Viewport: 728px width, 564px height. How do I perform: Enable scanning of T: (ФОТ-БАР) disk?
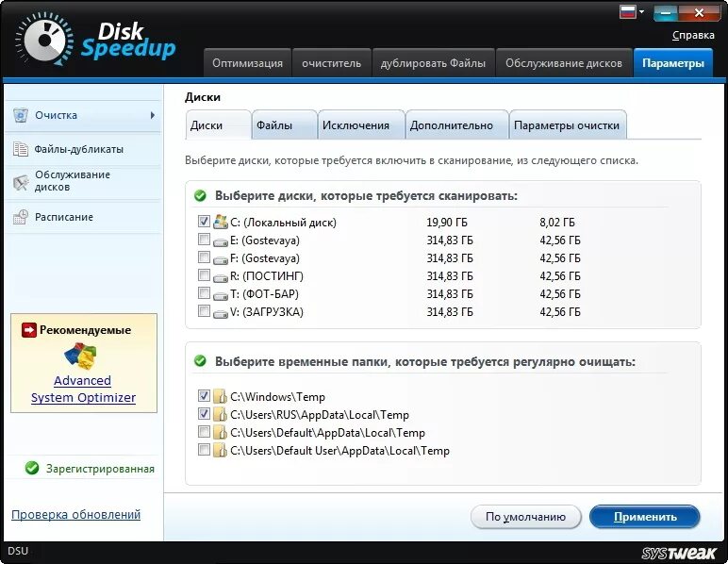click(x=204, y=292)
